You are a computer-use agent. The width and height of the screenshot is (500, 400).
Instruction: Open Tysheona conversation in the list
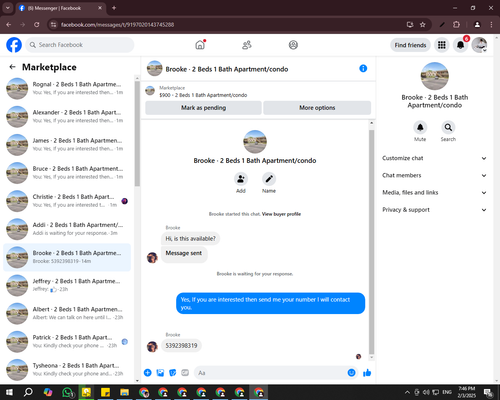point(67,370)
